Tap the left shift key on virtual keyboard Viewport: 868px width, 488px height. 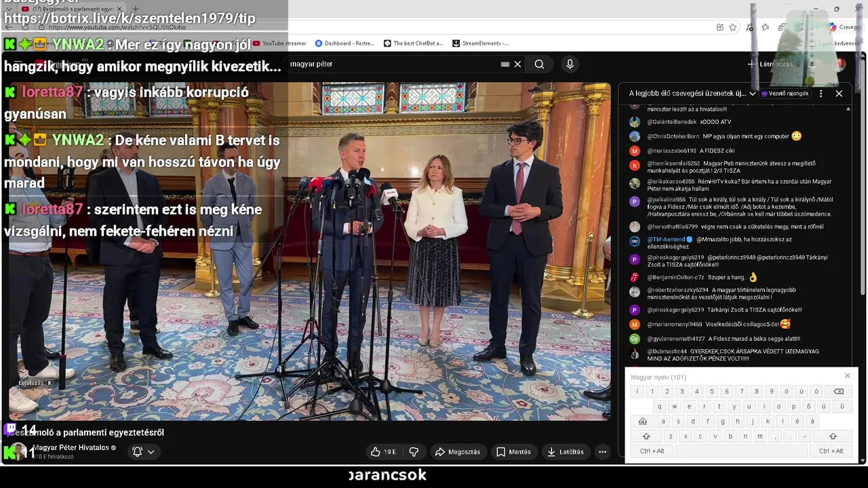coord(646,436)
